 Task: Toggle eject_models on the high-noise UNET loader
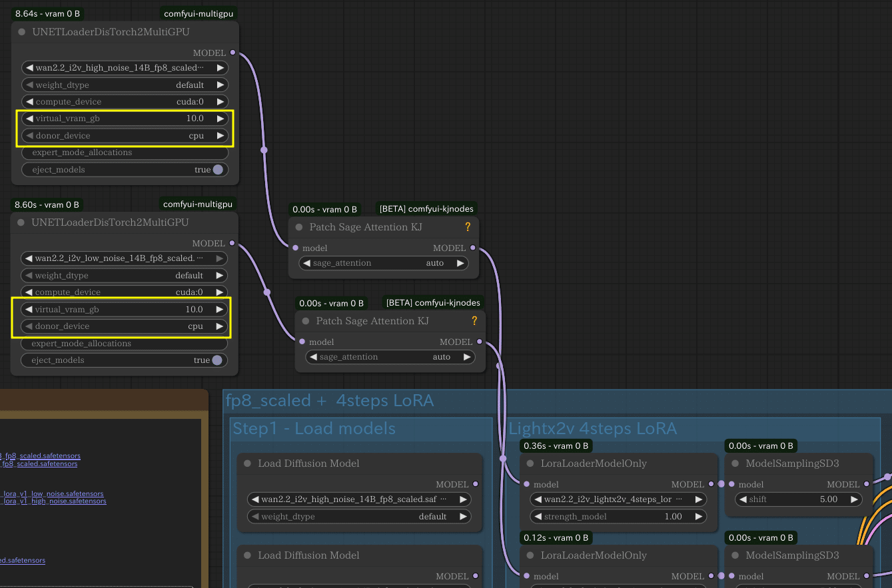(x=217, y=170)
